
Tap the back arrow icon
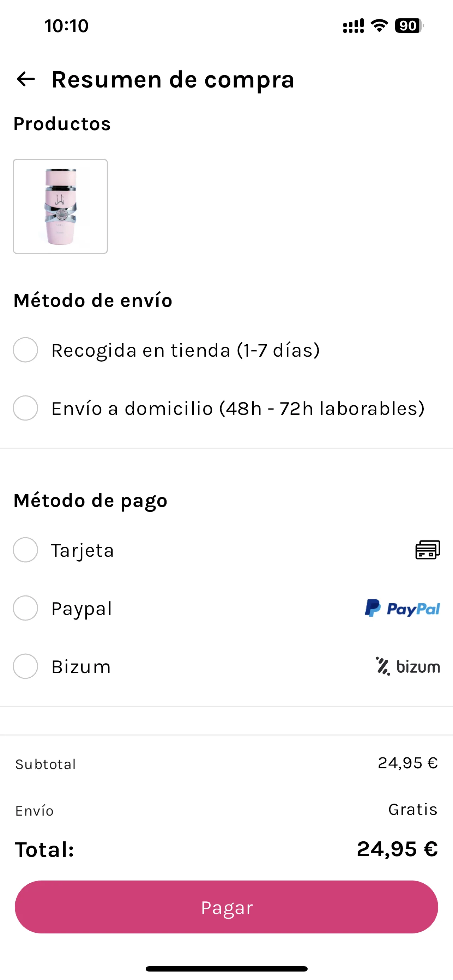click(x=26, y=79)
